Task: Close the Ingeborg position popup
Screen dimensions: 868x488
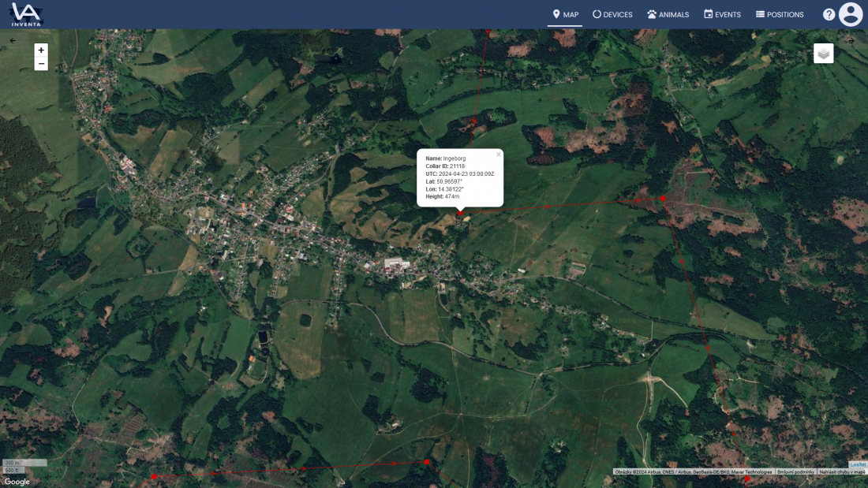Action: coord(499,154)
